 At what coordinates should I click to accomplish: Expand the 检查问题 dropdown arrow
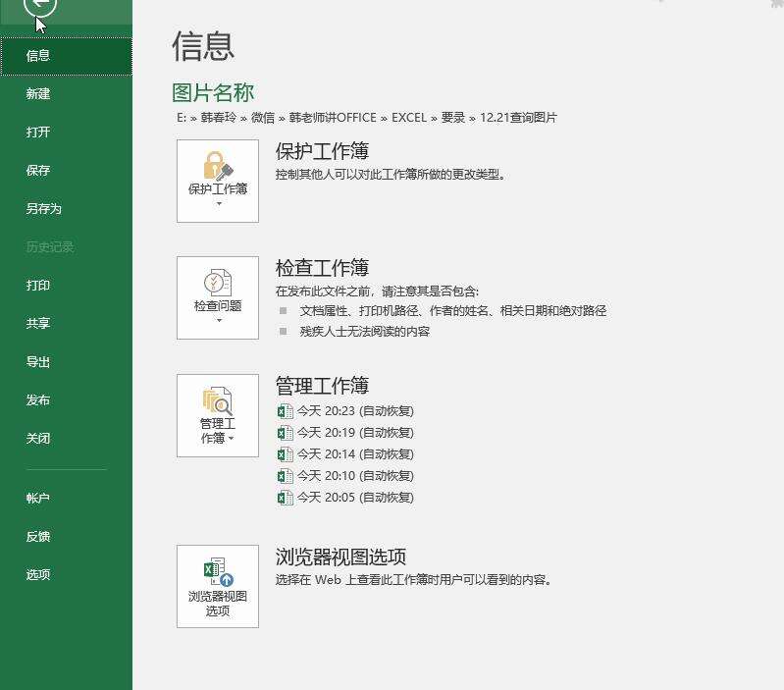(219, 320)
